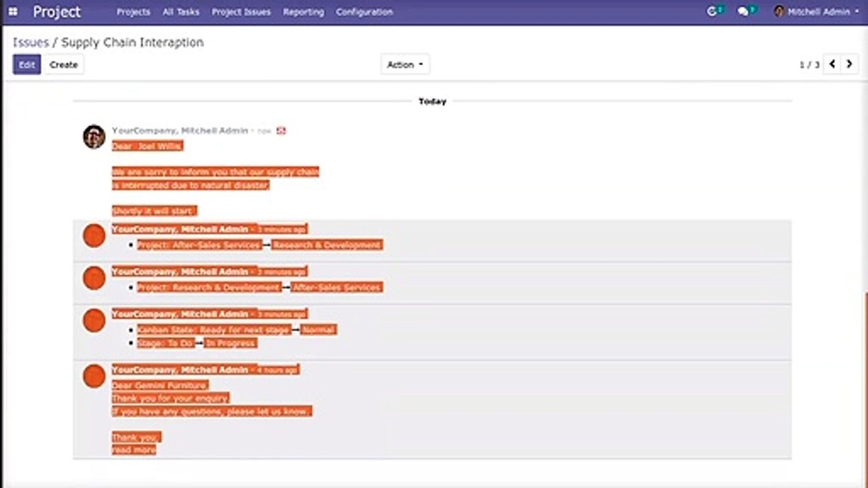Viewport: 868px width, 488px height.
Task: Click the 'Today' date separator label
Action: tap(433, 101)
